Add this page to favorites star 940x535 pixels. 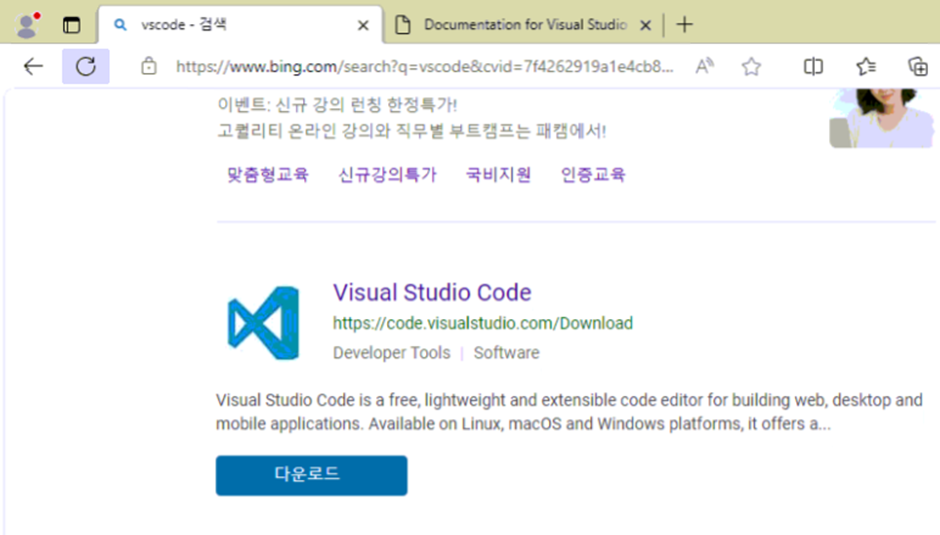tap(751, 66)
